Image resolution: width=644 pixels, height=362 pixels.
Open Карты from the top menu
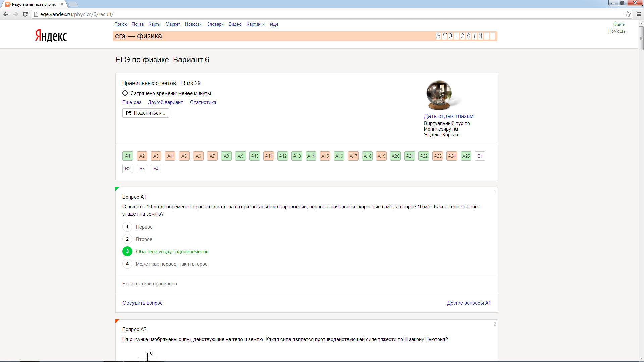155,24
